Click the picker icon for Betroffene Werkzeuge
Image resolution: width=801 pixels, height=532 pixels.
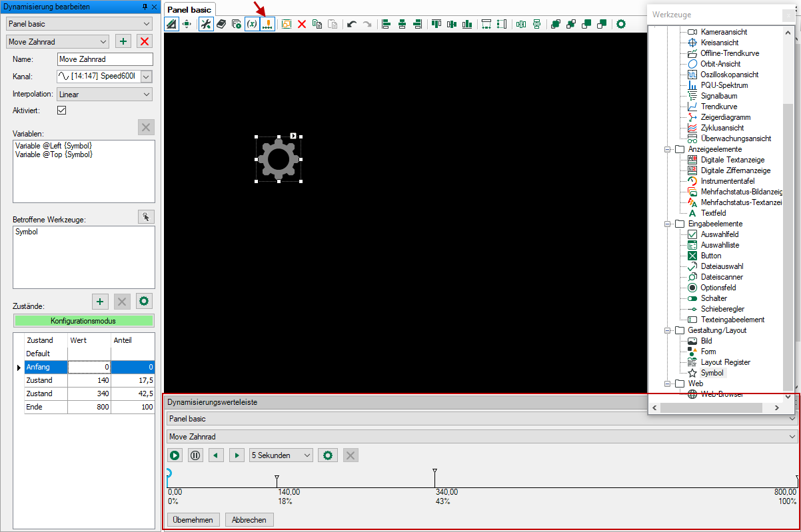point(147,216)
